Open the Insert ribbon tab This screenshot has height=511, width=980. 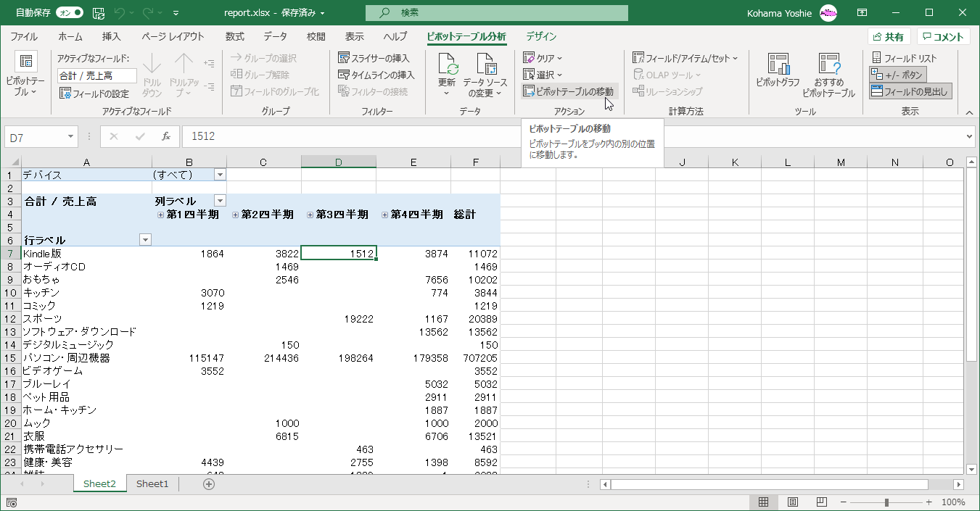point(111,37)
